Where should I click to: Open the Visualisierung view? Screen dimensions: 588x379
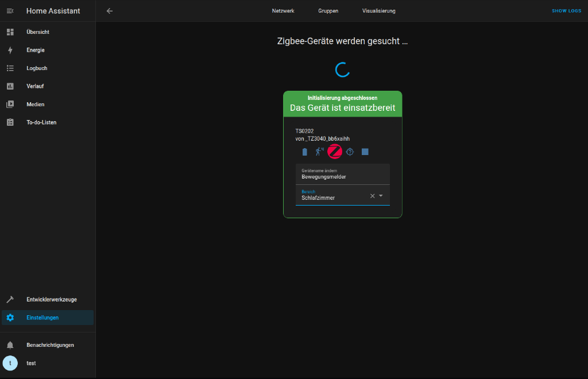coord(378,10)
